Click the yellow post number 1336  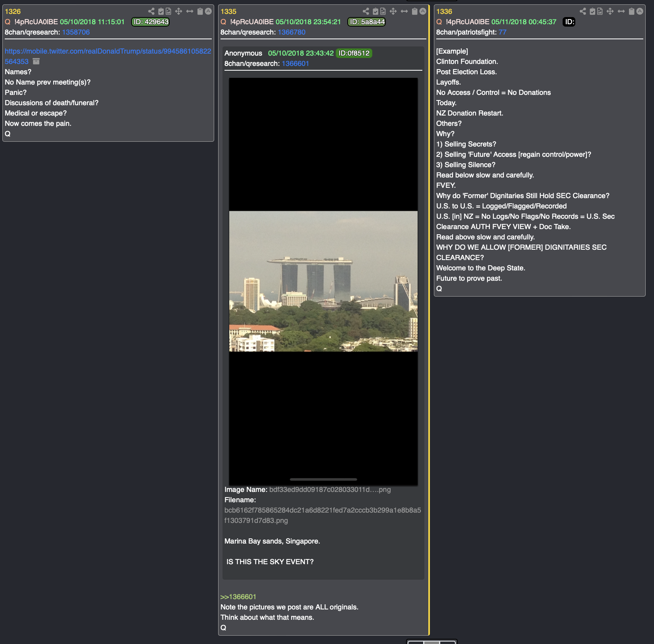pos(444,12)
